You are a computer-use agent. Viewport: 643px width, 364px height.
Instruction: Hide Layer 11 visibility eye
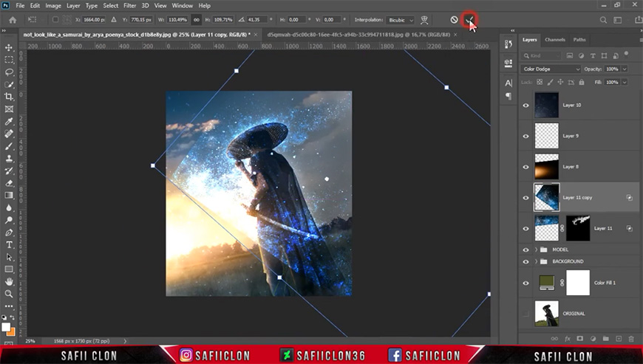[x=525, y=228]
